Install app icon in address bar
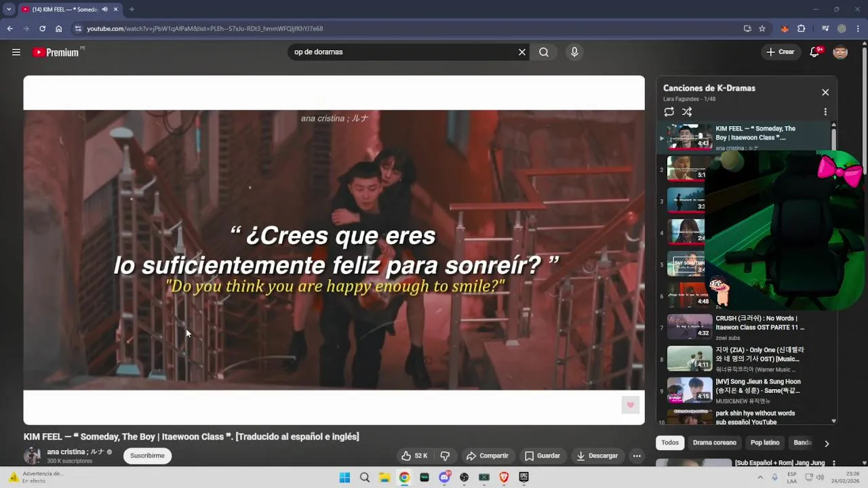 coord(747,28)
